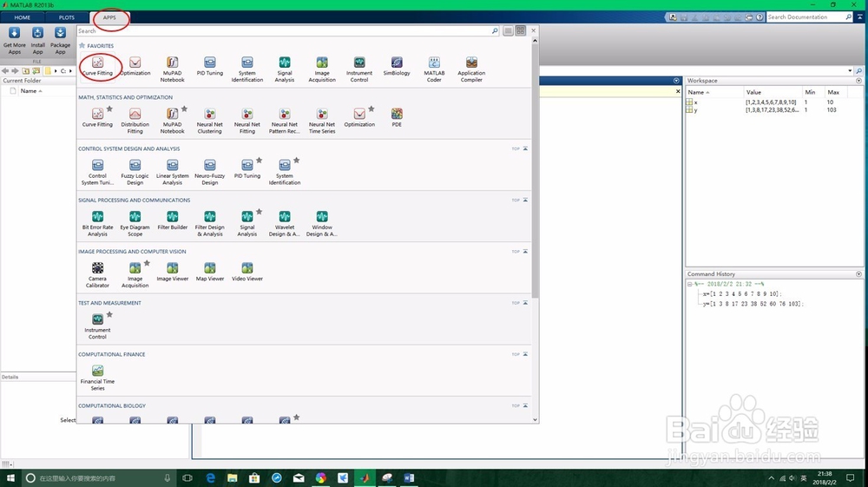Image resolution: width=868 pixels, height=487 pixels.
Task: Open Image Viewer app
Action: click(x=172, y=272)
